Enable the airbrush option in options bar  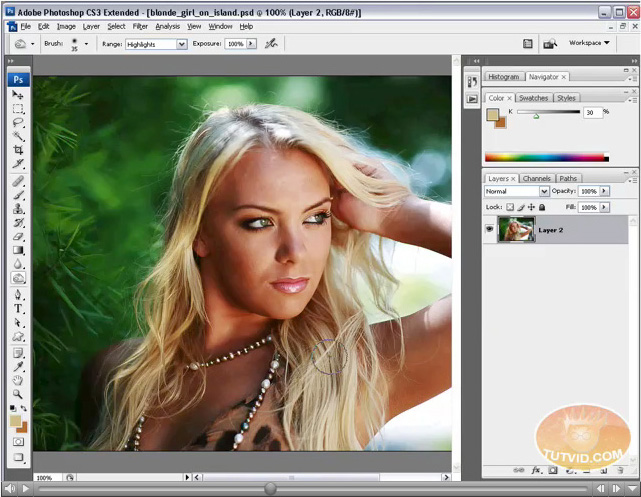(271, 43)
